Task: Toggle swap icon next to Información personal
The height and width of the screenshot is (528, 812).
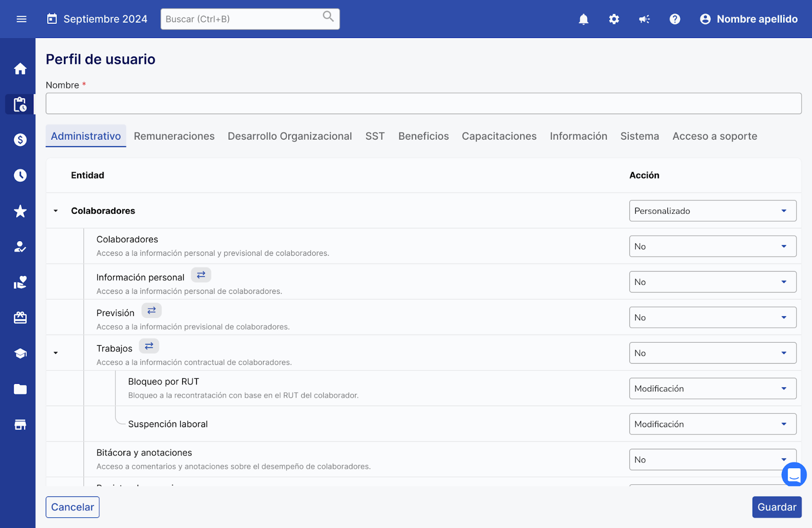Action: tap(201, 275)
